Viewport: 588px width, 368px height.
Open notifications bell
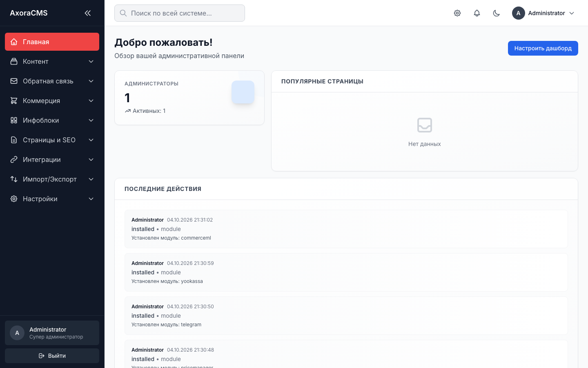click(x=477, y=13)
